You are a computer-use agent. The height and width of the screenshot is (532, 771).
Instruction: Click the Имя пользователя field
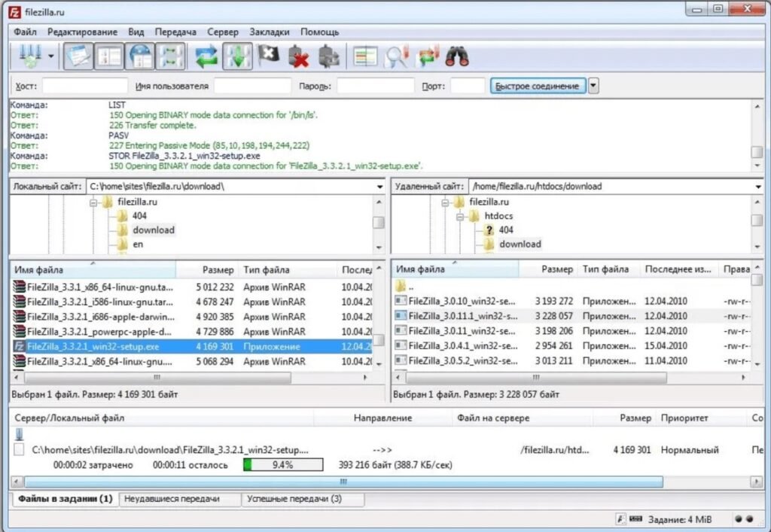point(252,86)
